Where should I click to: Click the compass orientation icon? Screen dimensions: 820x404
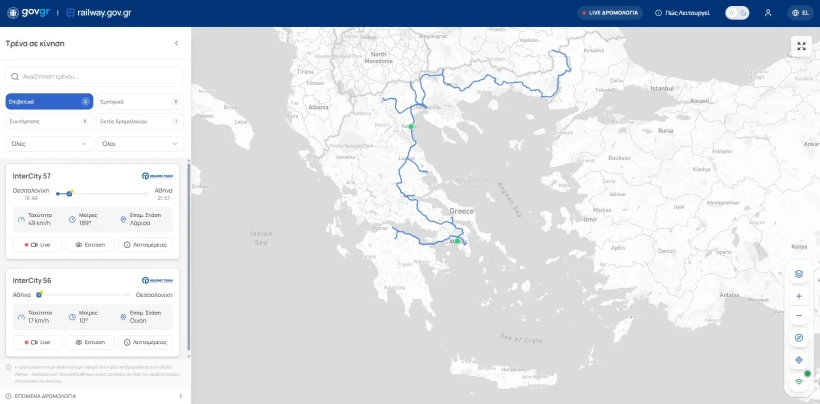tap(799, 338)
